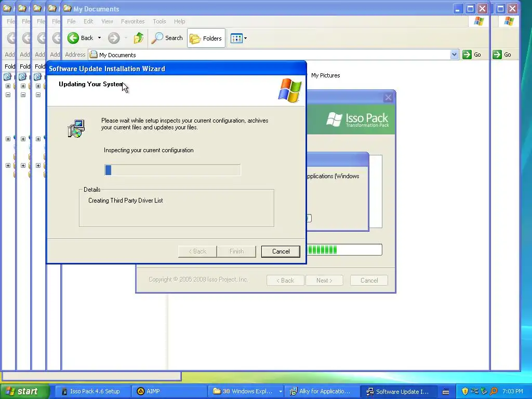The height and width of the screenshot is (399, 532).
Task: Open Search in the My Documents toolbar
Action: (x=167, y=38)
